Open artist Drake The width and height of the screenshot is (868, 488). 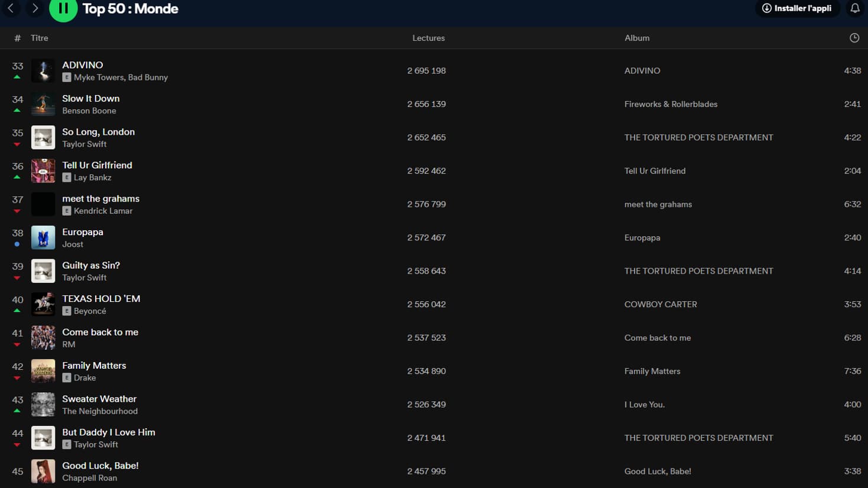tap(84, 378)
